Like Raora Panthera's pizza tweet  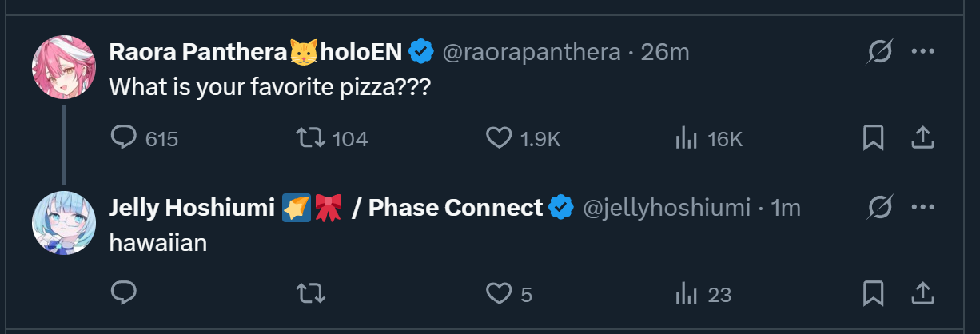(x=499, y=139)
